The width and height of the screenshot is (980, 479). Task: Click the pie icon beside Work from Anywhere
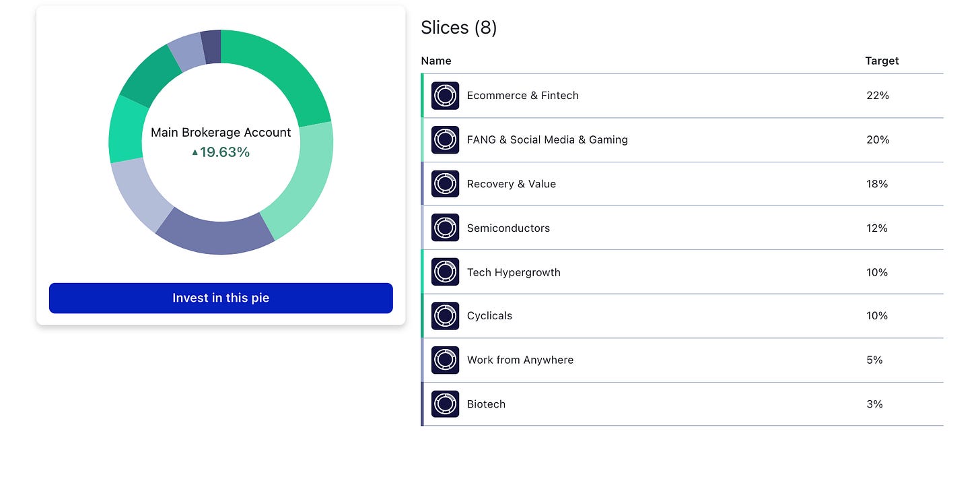tap(445, 360)
